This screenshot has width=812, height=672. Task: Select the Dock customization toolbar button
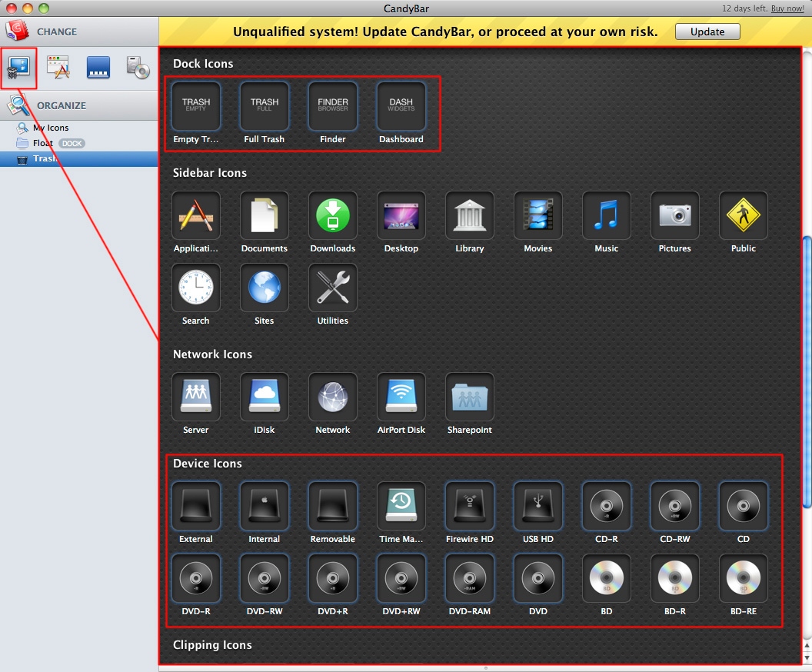[98, 68]
